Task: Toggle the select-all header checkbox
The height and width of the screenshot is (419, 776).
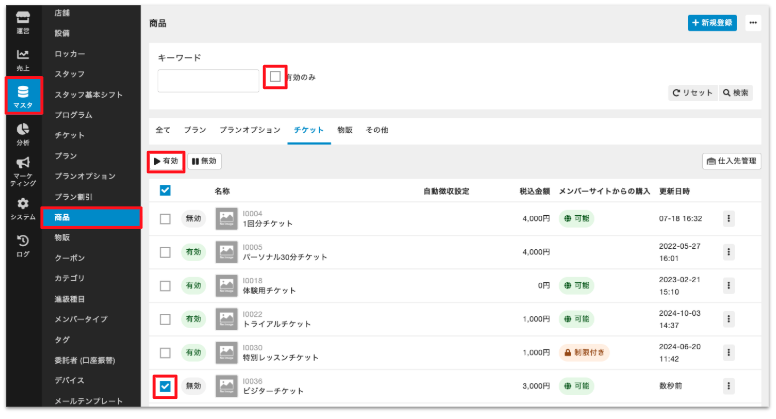Action: tap(166, 191)
